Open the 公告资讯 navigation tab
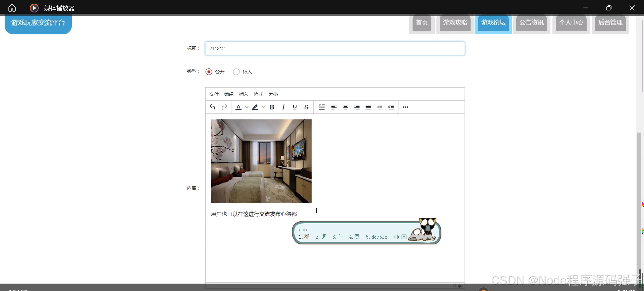 (532, 22)
